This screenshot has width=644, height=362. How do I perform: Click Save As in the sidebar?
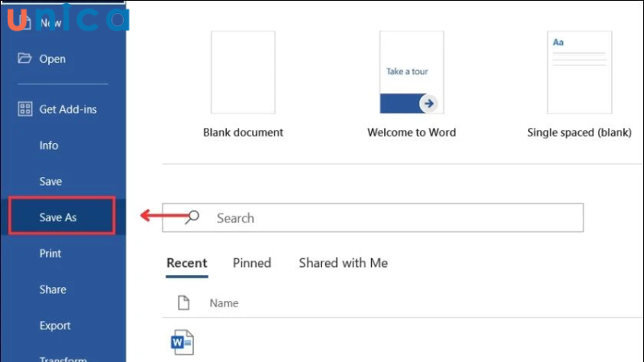click(x=58, y=217)
